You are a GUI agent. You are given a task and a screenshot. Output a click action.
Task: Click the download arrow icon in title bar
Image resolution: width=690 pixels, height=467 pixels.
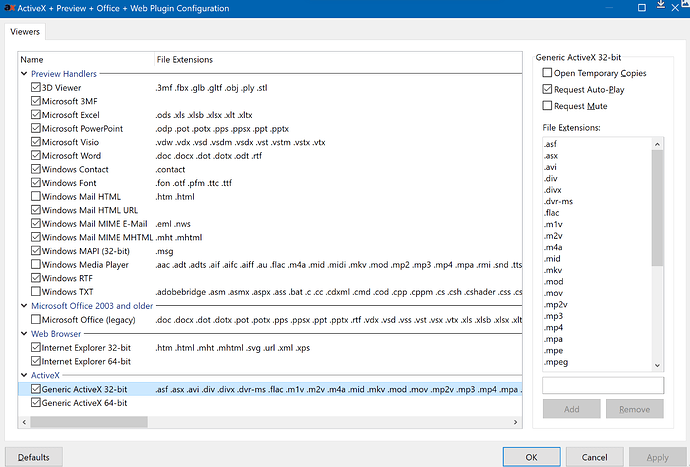click(x=661, y=5)
